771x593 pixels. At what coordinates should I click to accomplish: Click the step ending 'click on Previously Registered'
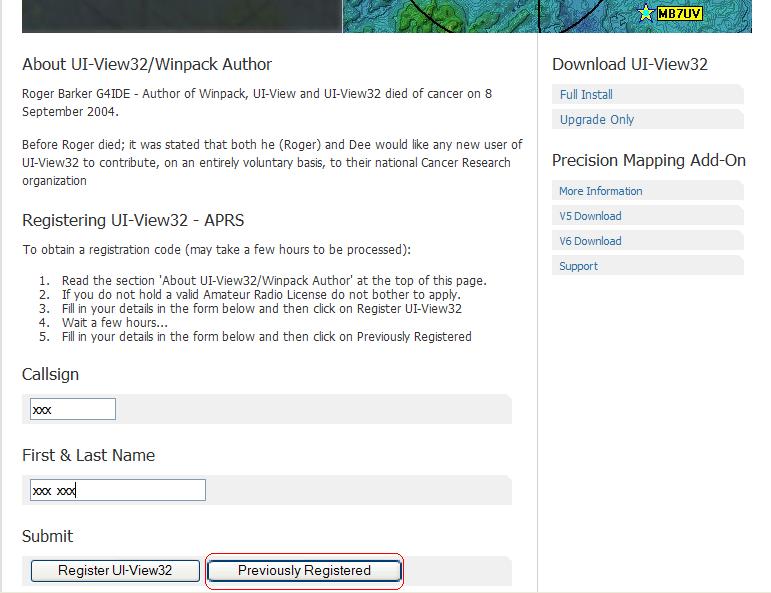(x=267, y=337)
